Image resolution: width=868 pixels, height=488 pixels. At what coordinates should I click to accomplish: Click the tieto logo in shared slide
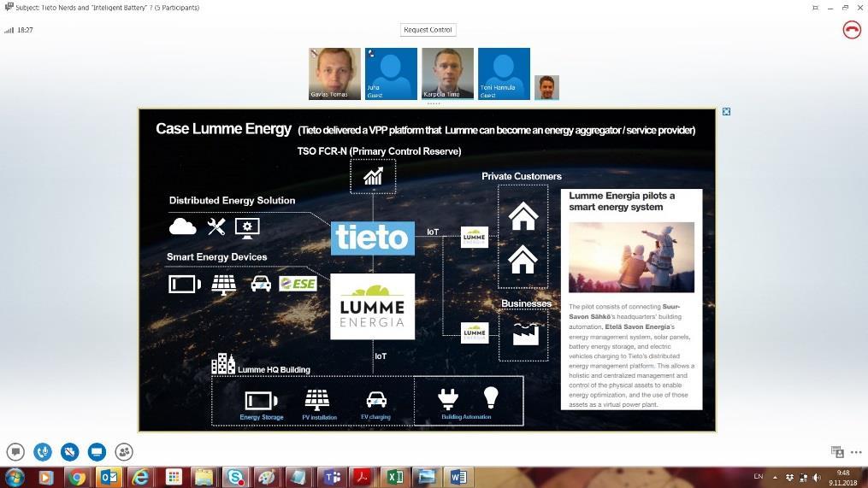(x=373, y=238)
